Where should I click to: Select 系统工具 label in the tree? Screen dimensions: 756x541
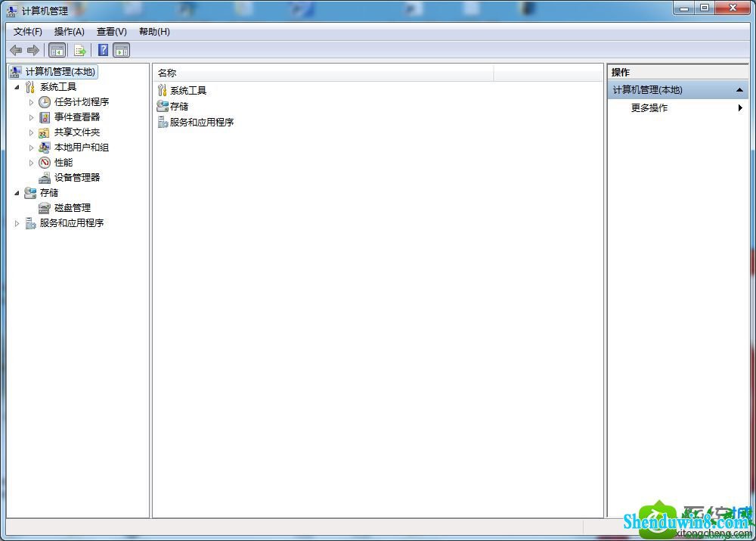pos(58,87)
